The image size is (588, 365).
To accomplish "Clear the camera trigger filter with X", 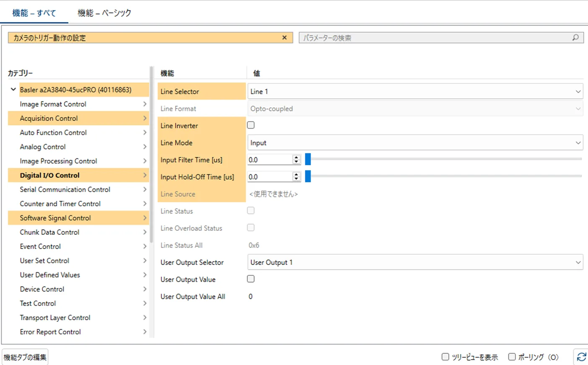I will [x=285, y=38].
